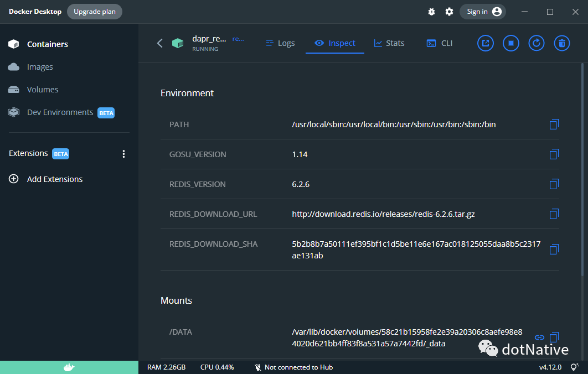
Task: Click the Docker Desktop title
Action: coord(35,12)
